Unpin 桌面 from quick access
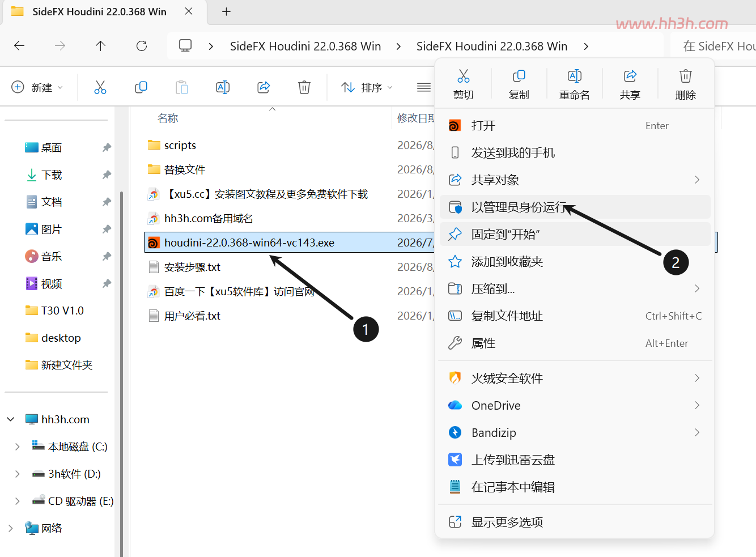 [x=107, y=148]
